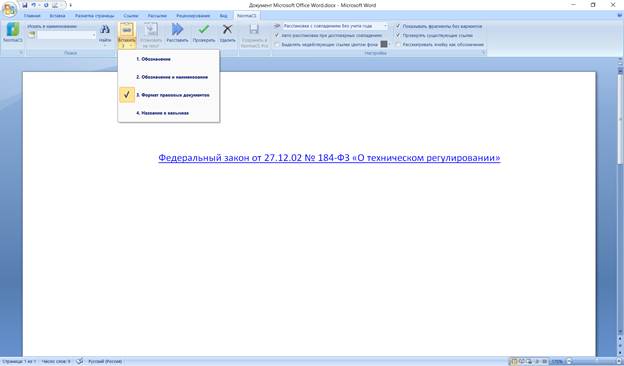Toggle highlight modified links background checkbox

point(277,45)
